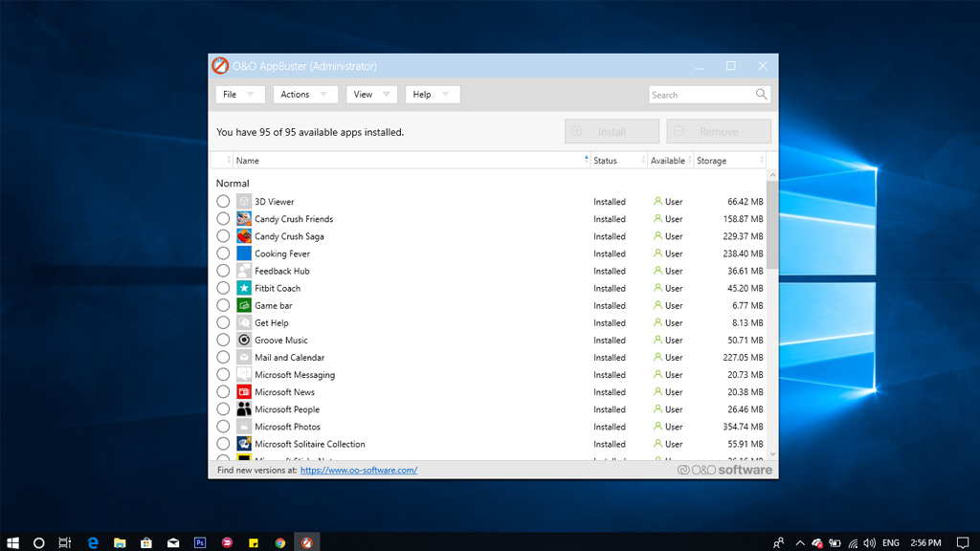Open Task View on the taskbar

(x=65, y=543)
